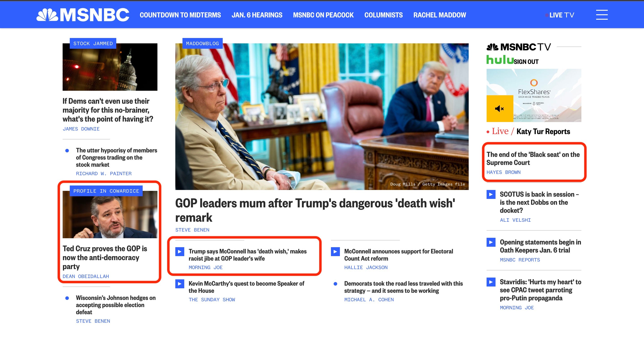Click play icon beside Kevin McCarthy's quest story
644x354 pixels.
(x=180, y=284)
